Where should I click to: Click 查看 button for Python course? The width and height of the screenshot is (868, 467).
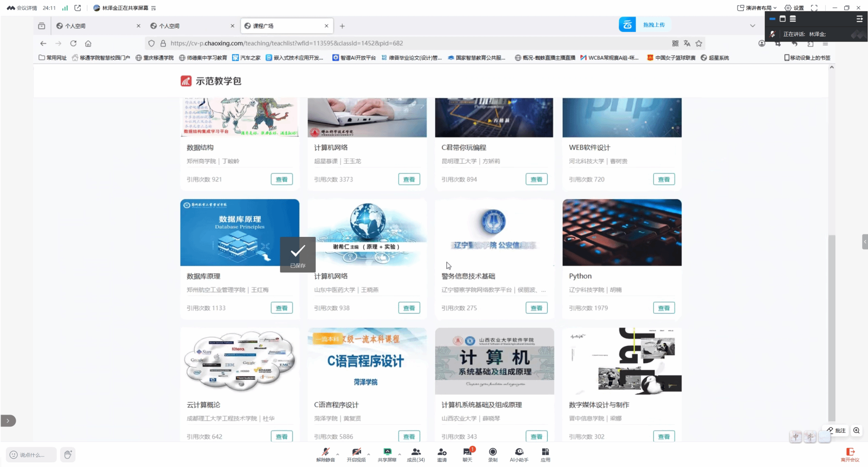(x=664, y=308)
